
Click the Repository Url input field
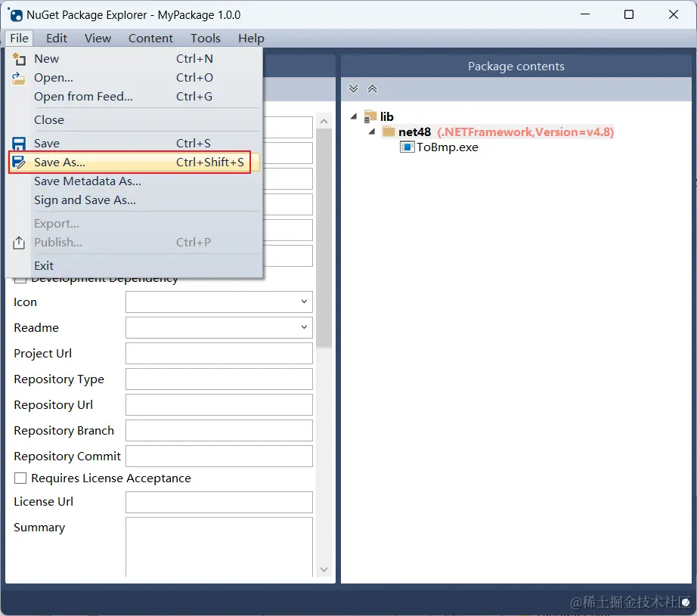point(219,405)
